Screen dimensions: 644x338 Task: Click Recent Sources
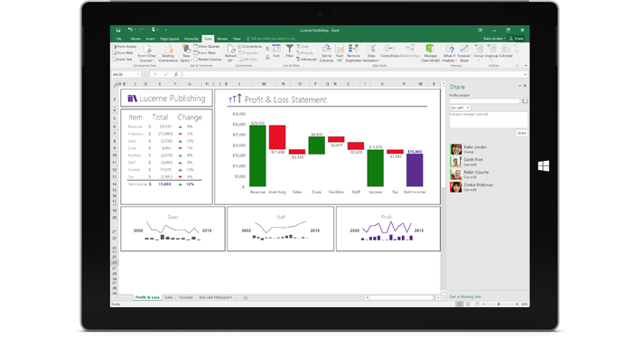pyautogui.click(x=208, y=60)
